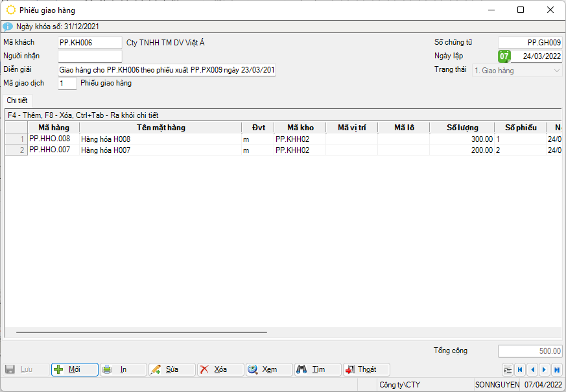This screenshot has width=566, height=392.
Task: Exit via the Thoát button
Action: coord(366,369)
